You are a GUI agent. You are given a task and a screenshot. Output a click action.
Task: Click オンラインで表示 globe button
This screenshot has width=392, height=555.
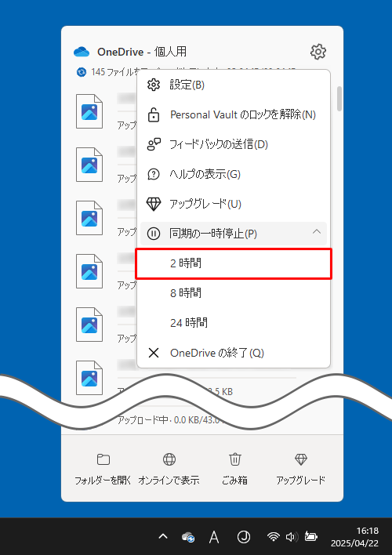tap(169, 470)
